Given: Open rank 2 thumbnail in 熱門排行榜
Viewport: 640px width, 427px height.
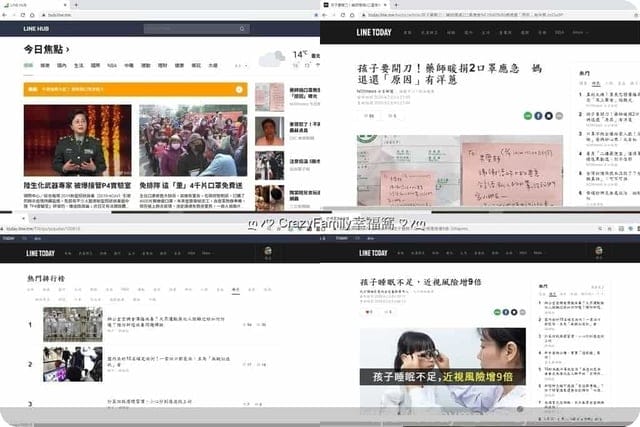Looking at the screenshot, I should pyautogui.click(x=73, y=364).
